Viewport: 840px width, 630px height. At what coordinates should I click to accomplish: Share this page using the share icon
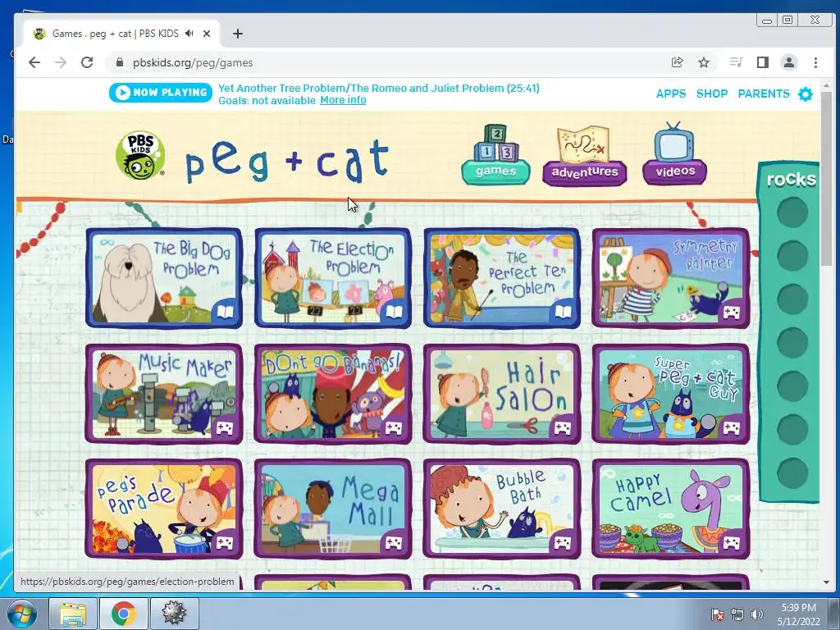(x=677, y=62)
